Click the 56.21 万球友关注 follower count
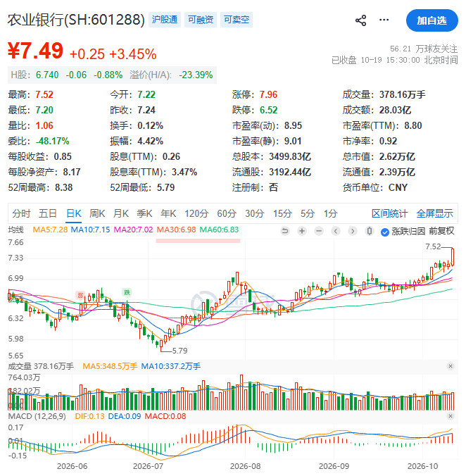Viewport: 466px width, 476px height. 424,49
